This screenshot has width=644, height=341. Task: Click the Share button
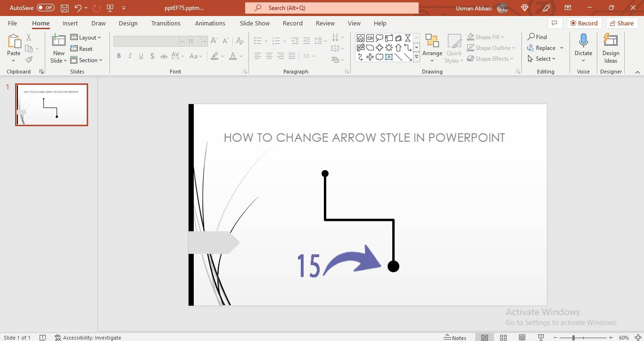point(621,23)
